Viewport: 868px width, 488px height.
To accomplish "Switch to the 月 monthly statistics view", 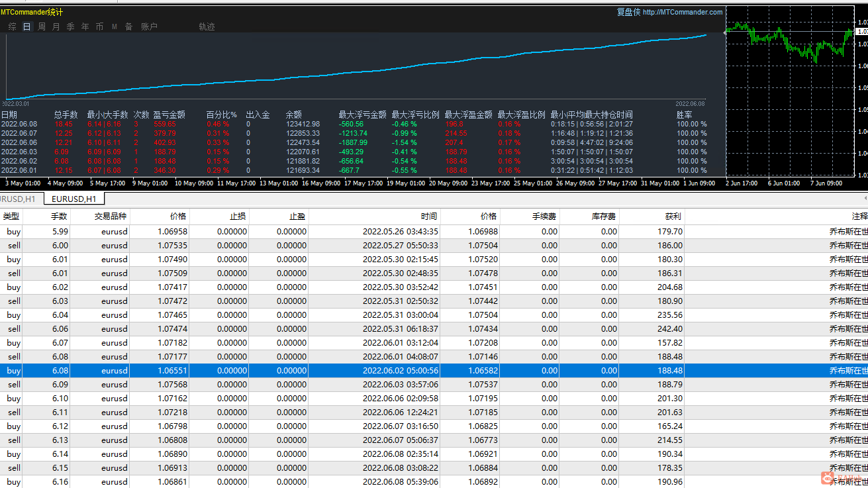I will (56, 27).
